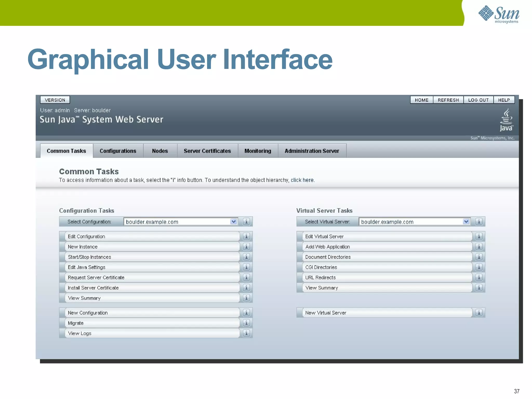Image resolution: width=532 pixels, height=399 pixels.
Task: Click info icon for New Virtual Server
Action: (479, 312)
